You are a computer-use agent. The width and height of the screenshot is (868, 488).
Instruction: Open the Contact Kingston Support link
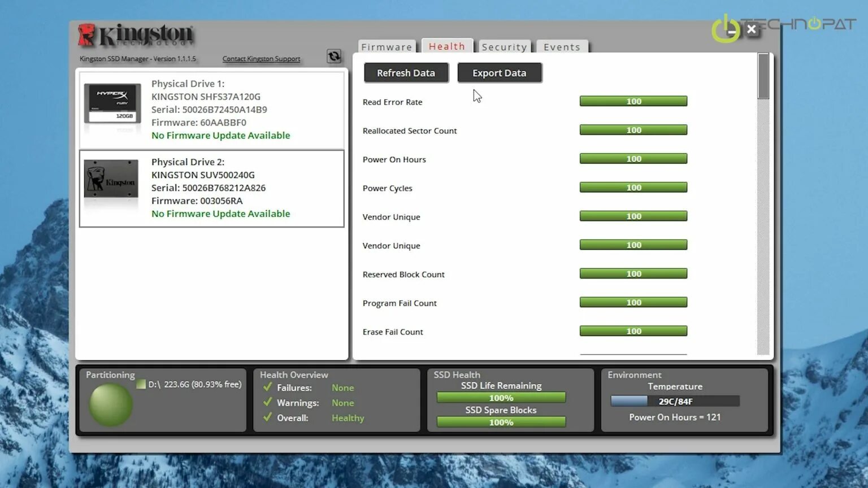[x=261, y=58]
